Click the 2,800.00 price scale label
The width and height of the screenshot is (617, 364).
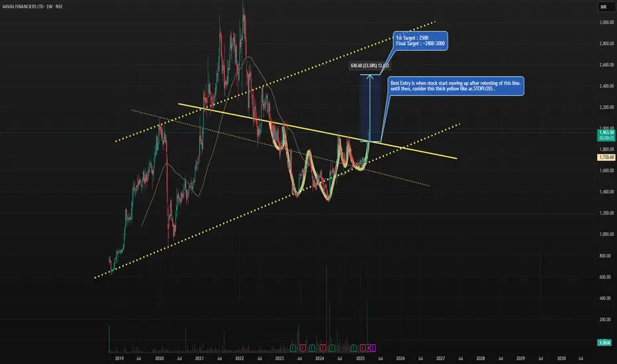click(x=606, y=44)
